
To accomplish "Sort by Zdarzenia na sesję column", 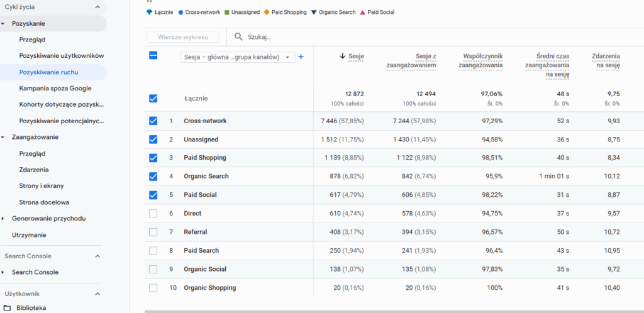I will click(606, 60).
